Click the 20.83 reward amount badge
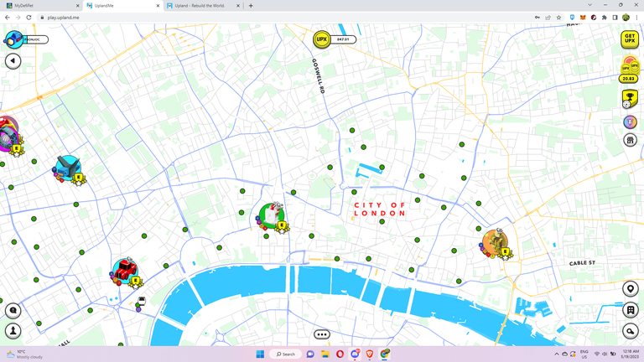This screenshot has height=362, width=644. click(628, 79)
